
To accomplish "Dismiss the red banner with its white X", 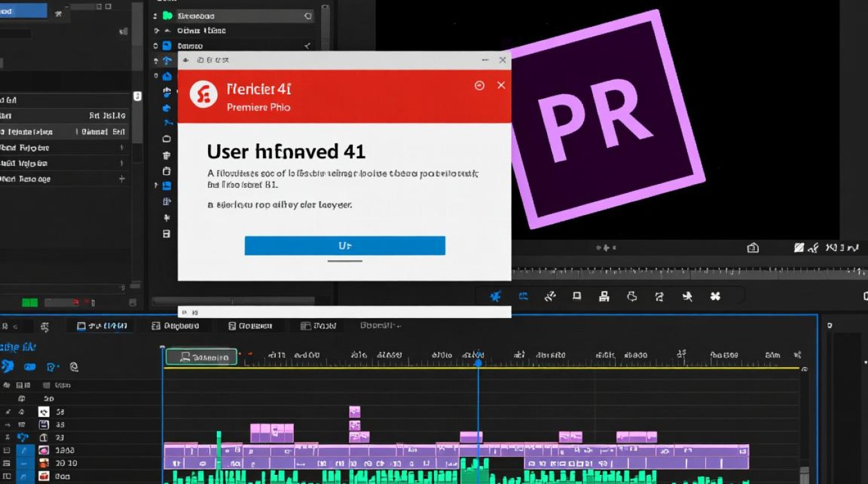I will 501,85.
